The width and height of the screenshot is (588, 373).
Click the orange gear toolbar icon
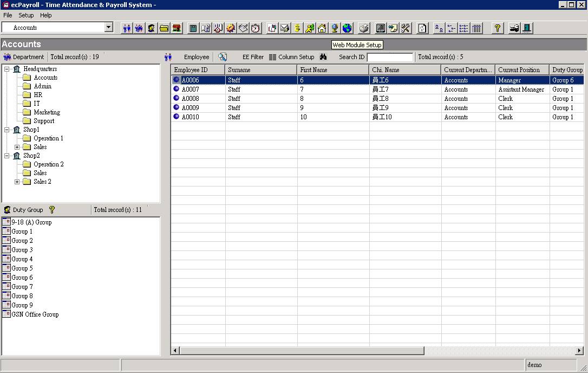pyautogui.click(x=231, y=28)
